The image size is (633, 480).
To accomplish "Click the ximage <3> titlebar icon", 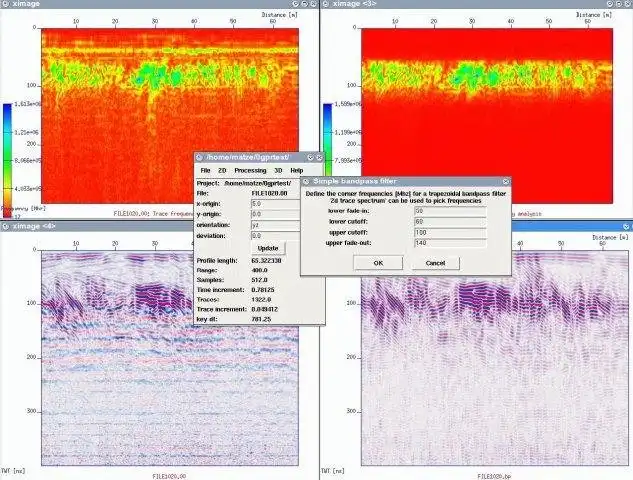I will point(326,4).
